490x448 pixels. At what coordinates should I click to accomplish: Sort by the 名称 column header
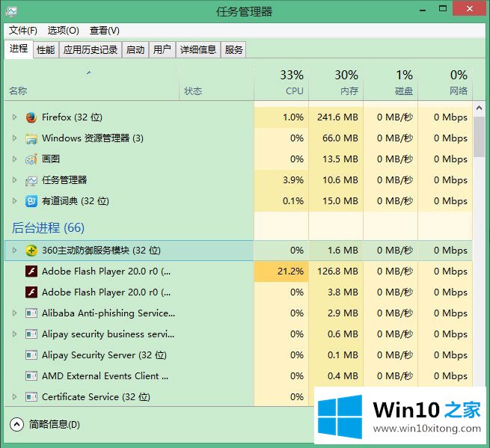[91, 84]
